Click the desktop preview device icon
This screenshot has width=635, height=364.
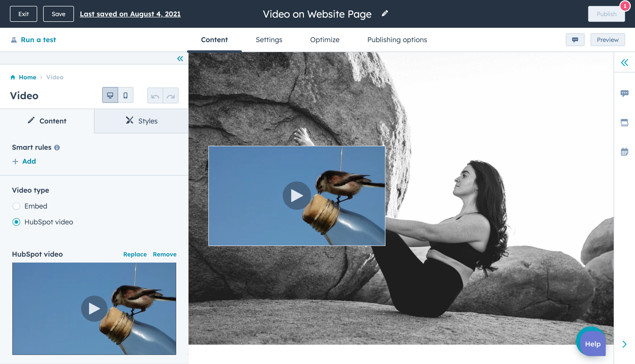tap(110, 95)
